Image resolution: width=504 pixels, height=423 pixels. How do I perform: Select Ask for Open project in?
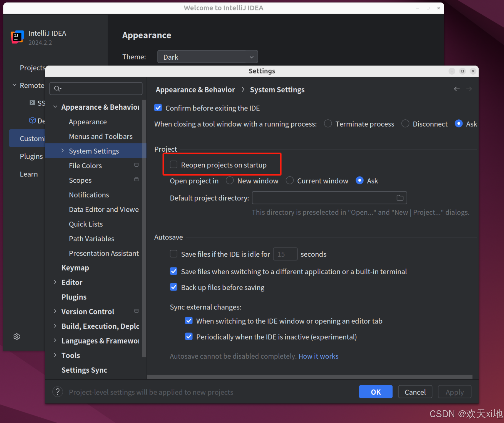[360, 180]
